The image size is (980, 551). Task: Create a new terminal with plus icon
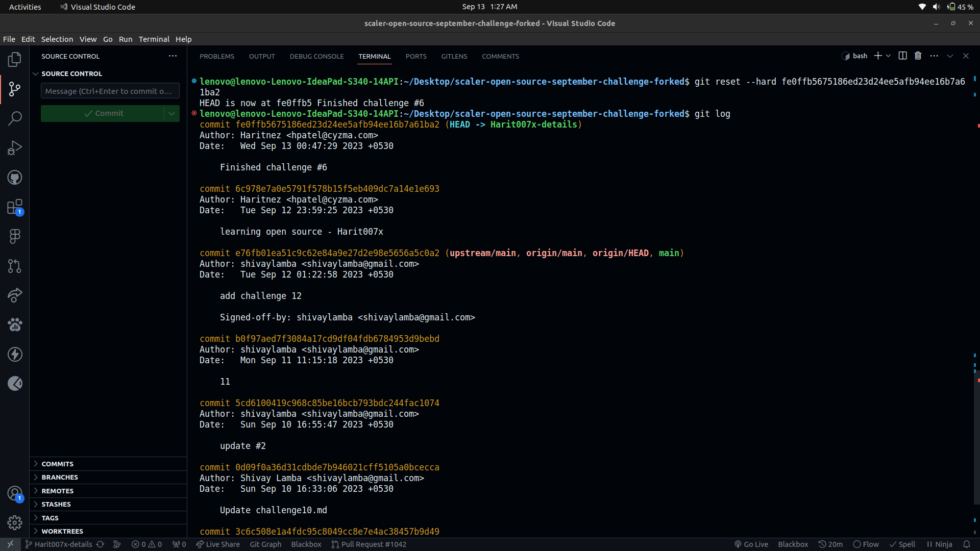click(x=878, y=56)
